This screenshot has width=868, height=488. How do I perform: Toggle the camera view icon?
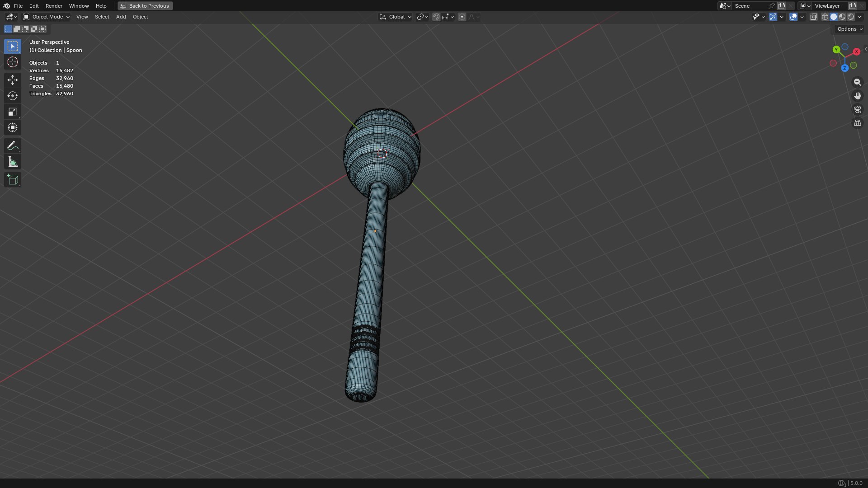(857, 109)
